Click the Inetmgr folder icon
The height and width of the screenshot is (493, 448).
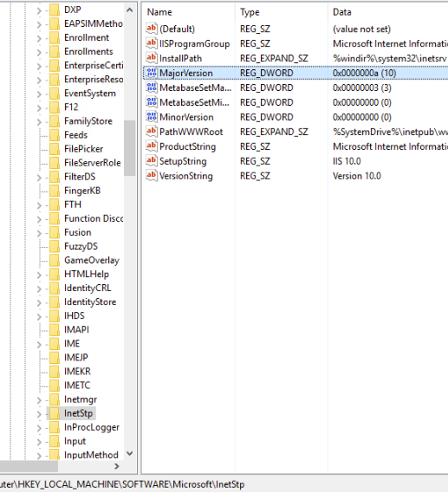(55, 399)
